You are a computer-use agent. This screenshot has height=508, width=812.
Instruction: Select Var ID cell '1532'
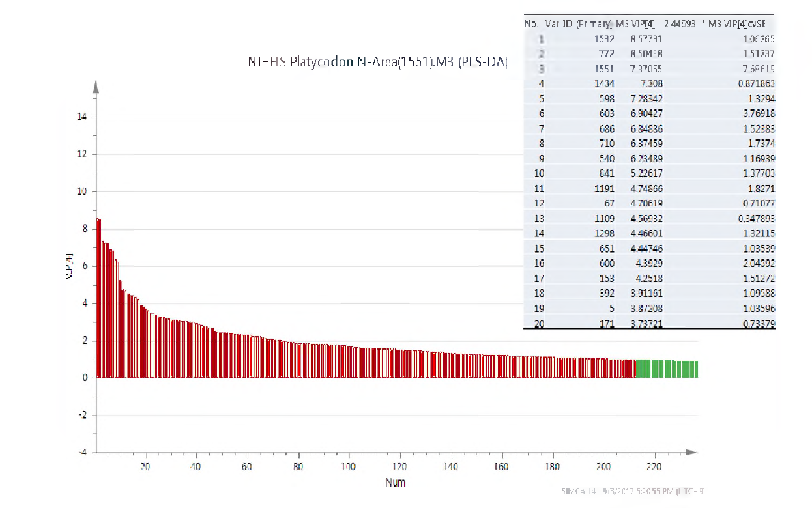pyautogui.click(x=603, y=39)
